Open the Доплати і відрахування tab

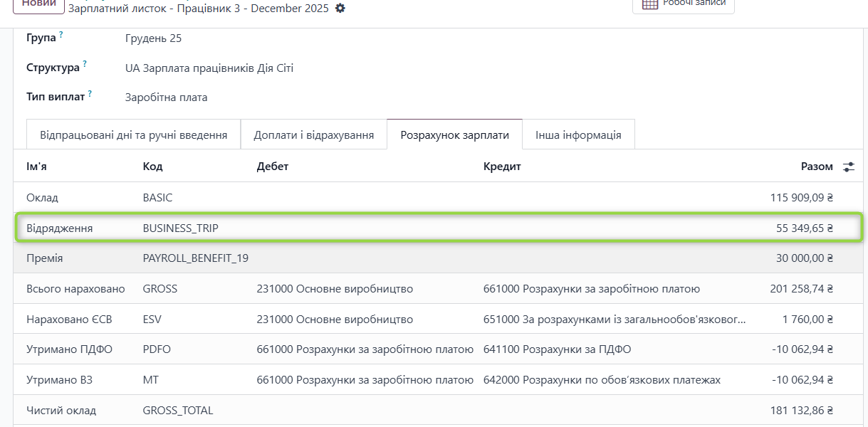pyautogui.click(x=313, y=135)
